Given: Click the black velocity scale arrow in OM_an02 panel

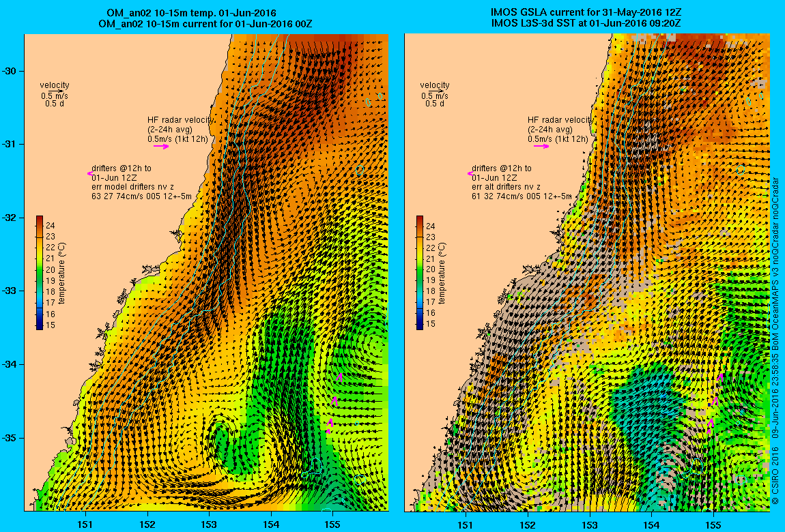Looking at the screenshot, I should 56,91.
